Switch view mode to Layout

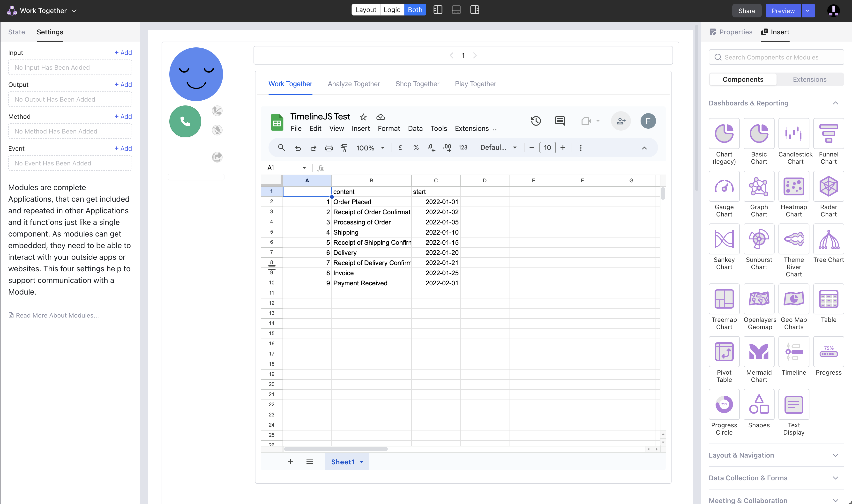[x=366, y=10]
